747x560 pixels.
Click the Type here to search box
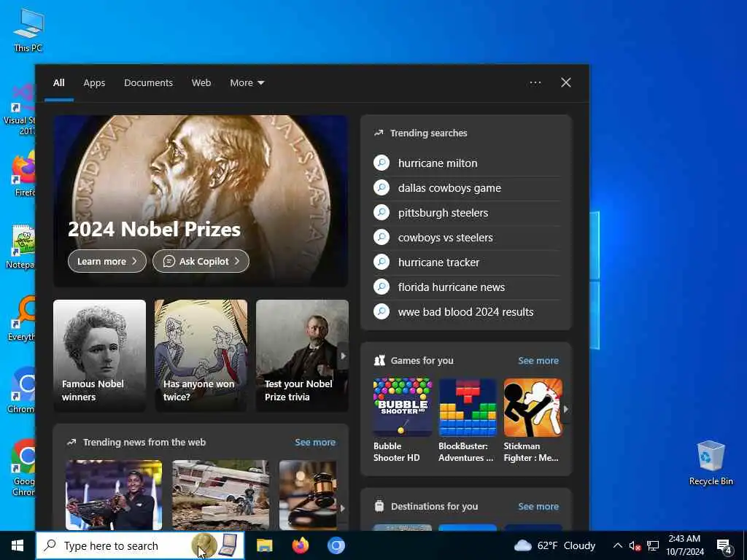[140, 545]
